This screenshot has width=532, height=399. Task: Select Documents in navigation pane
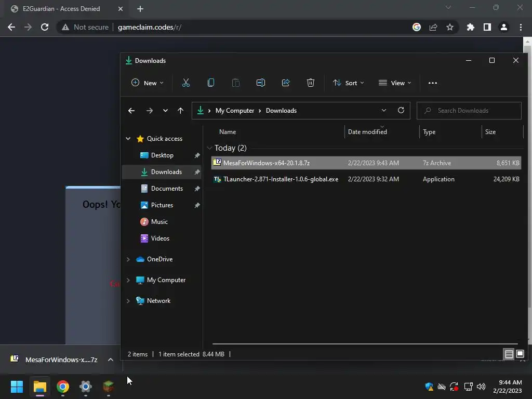167,189
